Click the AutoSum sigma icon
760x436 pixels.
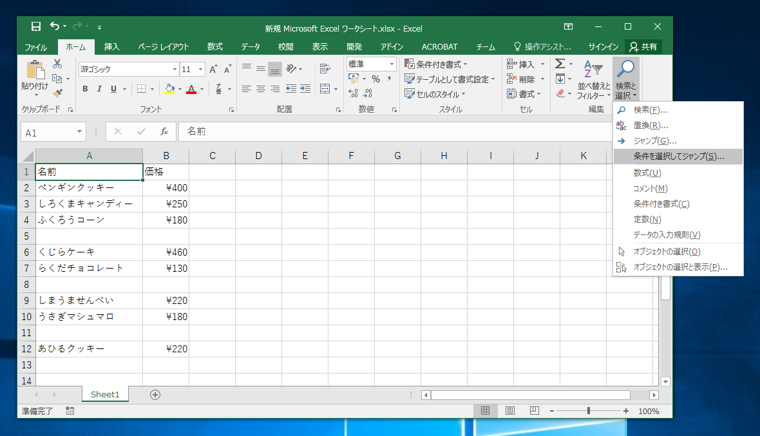pos(560,63)
